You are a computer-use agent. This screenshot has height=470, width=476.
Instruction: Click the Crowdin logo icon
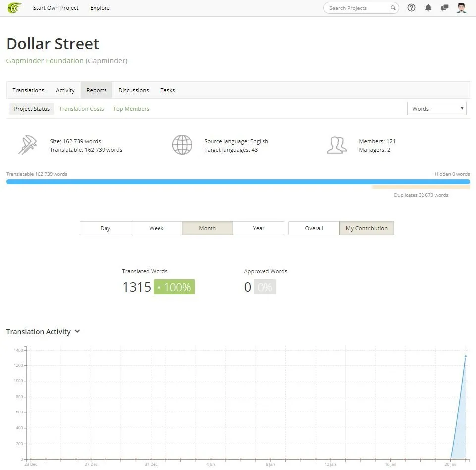tap(14, 8)
